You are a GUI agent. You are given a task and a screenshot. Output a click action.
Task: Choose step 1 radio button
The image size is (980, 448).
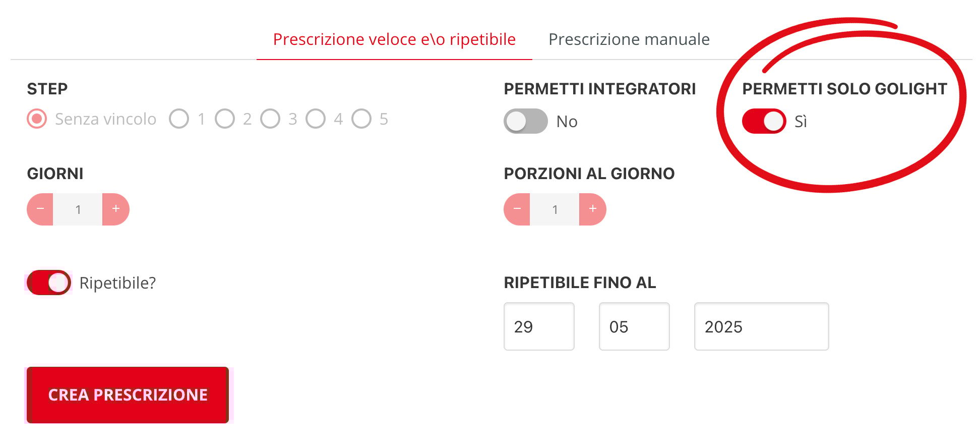point(179,119)
